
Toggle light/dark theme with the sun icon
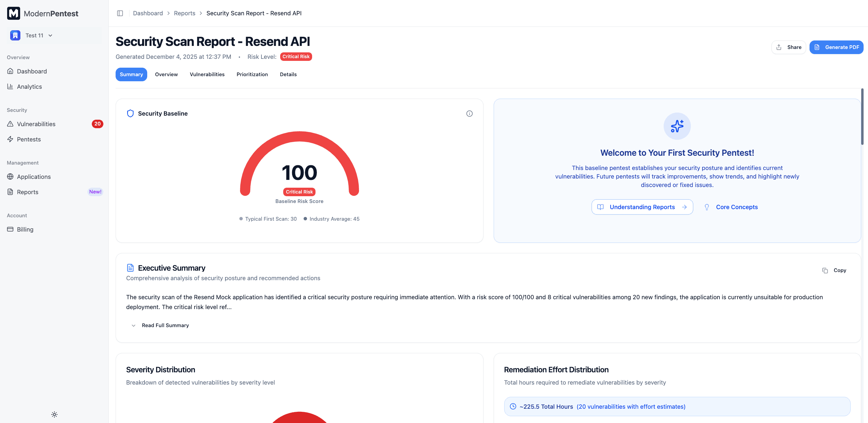pos(54,414)
